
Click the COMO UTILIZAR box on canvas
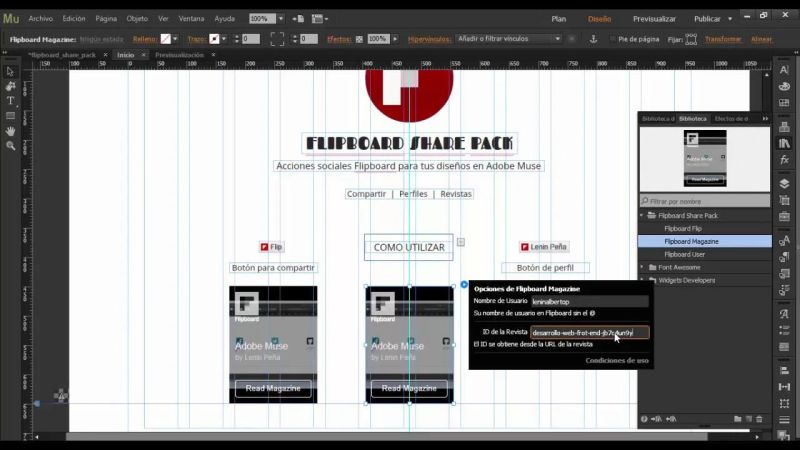(409, 247)
